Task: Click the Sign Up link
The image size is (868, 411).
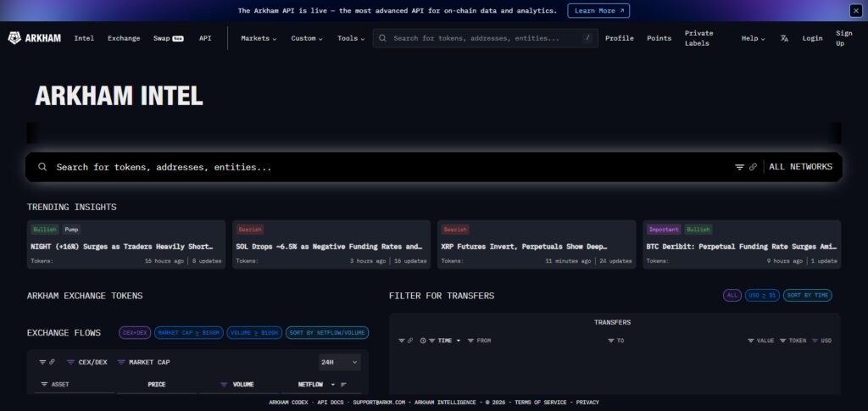Action: pyautogui.click(x=845, y=38)
